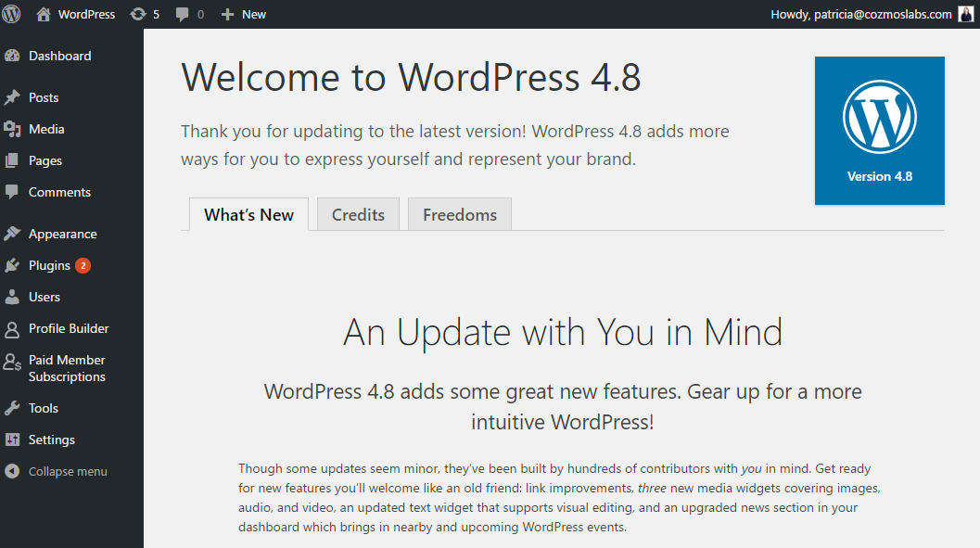Viewport: 980px width, 548px height.
Task: Click the Pages icon in sidebar
Action: (12, 160)
